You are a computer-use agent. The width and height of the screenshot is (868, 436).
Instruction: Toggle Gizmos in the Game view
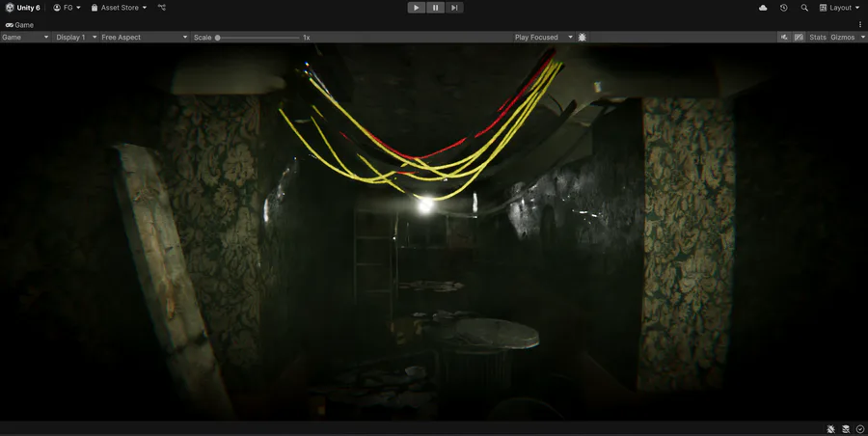843,37
